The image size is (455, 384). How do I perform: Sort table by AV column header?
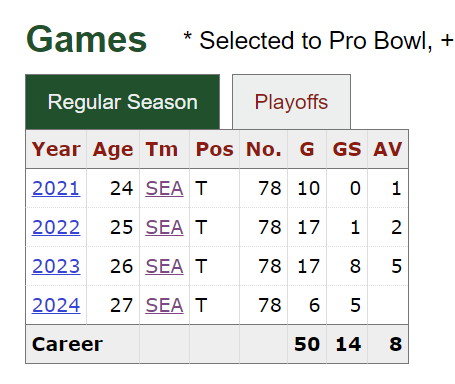click(388, 149)
